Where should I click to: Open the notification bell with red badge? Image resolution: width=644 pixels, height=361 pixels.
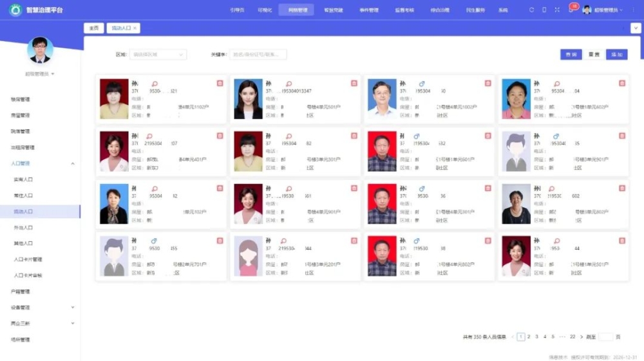(x=571, y=10)
